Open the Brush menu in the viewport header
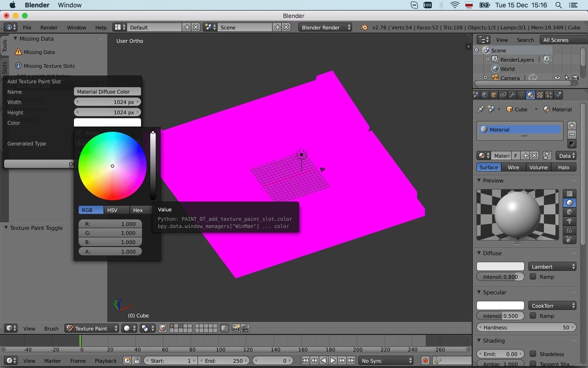The image size is (588, 368). click(x=51, y=328)
